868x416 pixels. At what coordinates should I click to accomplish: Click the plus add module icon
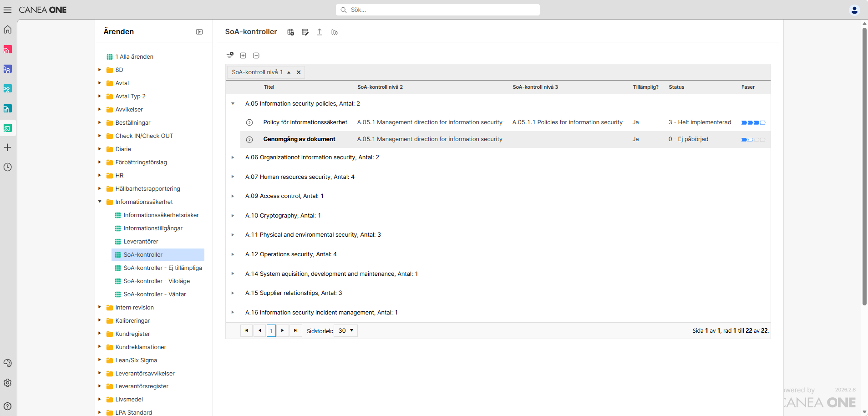click(x=8, y=147)
